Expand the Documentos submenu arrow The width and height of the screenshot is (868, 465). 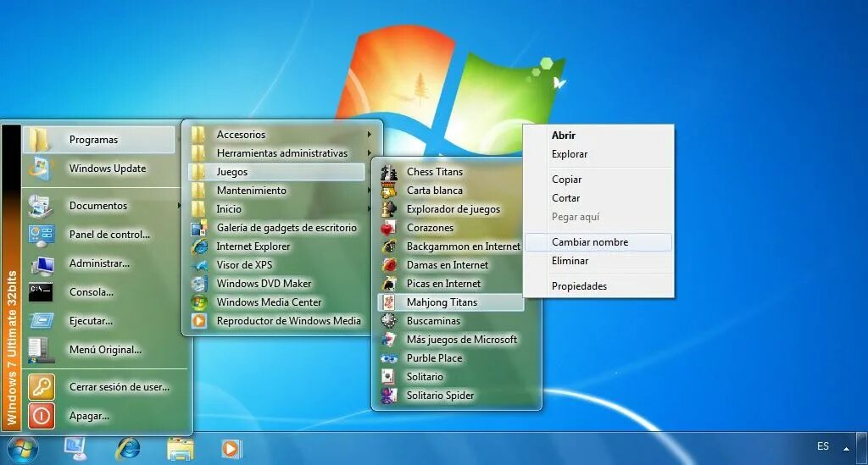pos(179,206)
